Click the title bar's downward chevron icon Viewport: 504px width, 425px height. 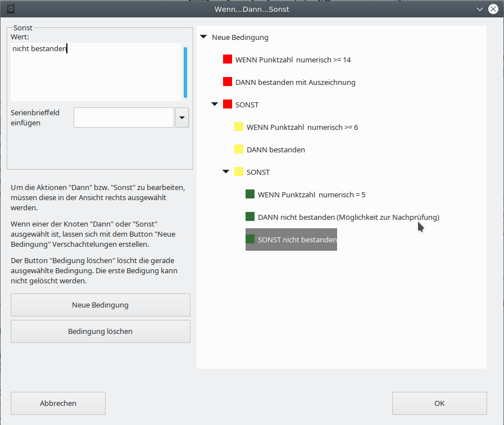click(x=479, y=9)
